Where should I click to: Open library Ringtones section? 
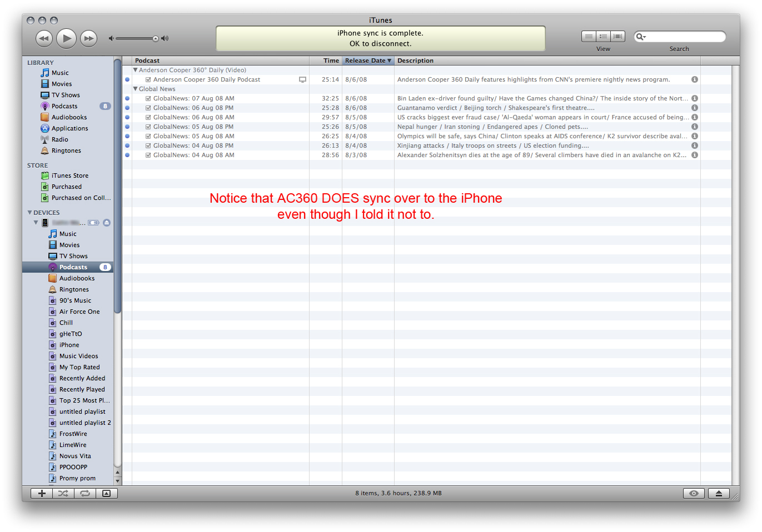66,150
